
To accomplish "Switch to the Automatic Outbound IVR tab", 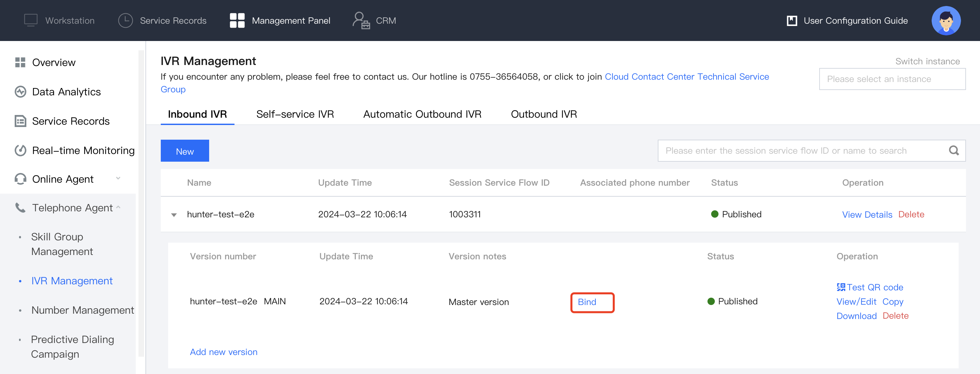I will pos(422,114).
